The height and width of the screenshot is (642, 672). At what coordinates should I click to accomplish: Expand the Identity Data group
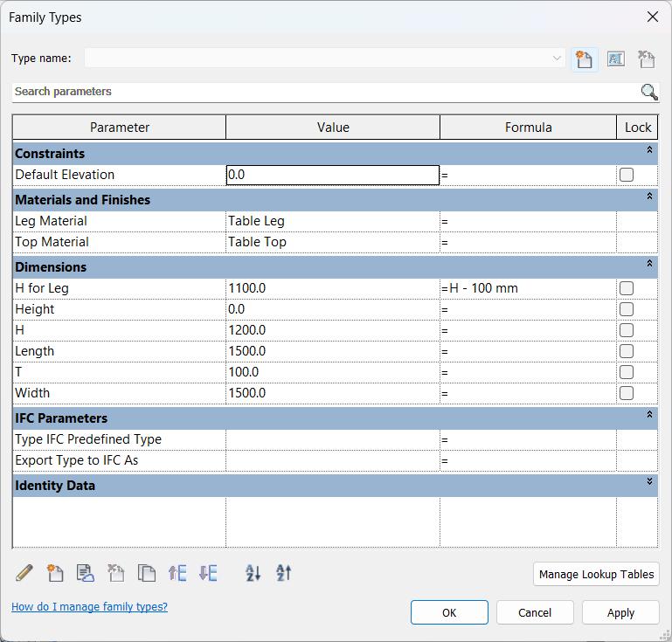[x=649, y=481]
